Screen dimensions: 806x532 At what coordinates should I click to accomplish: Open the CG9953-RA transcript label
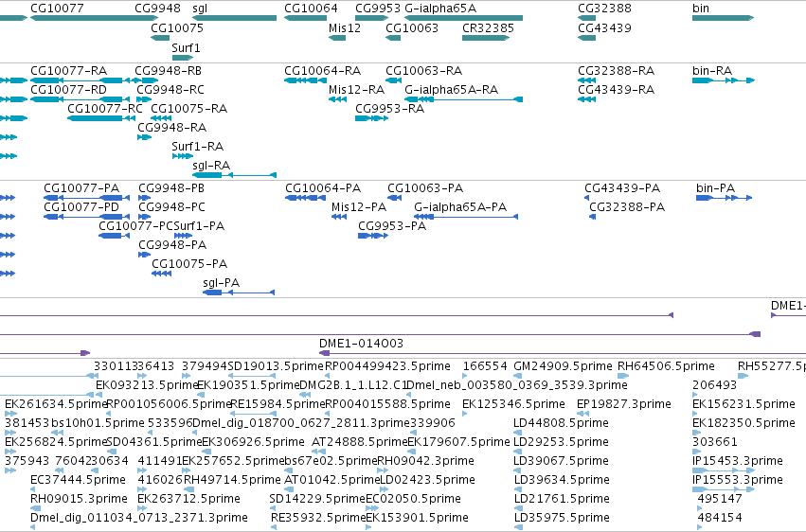pyautogui.click(x=390, y=108)
